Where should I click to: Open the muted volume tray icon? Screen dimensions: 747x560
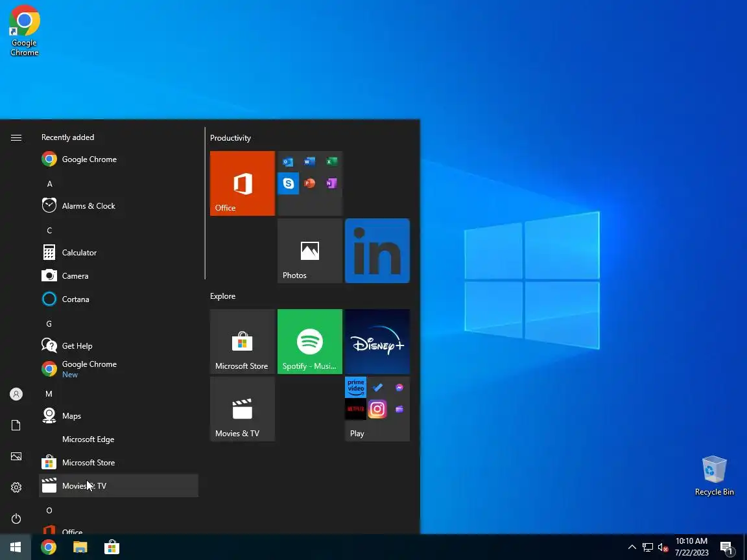point(663,547)
